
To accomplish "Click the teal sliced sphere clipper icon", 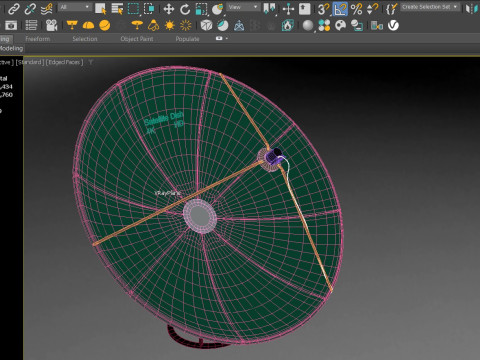I will 223,25.
